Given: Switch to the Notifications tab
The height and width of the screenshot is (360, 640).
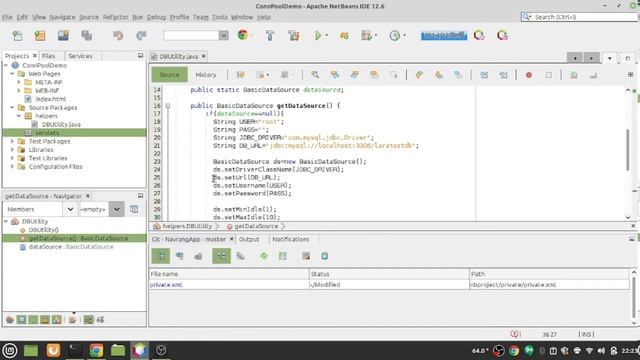Looking at the screenshot, I should tap(291, 239).
